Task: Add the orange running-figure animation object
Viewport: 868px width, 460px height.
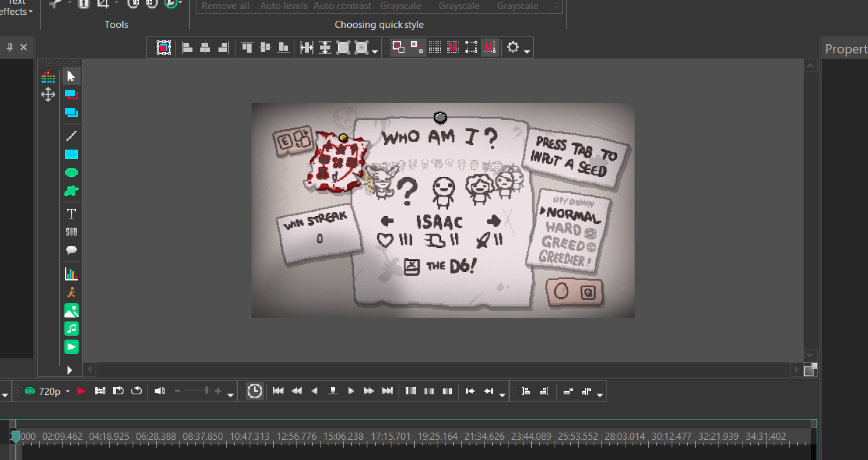Action: (72, 293)
